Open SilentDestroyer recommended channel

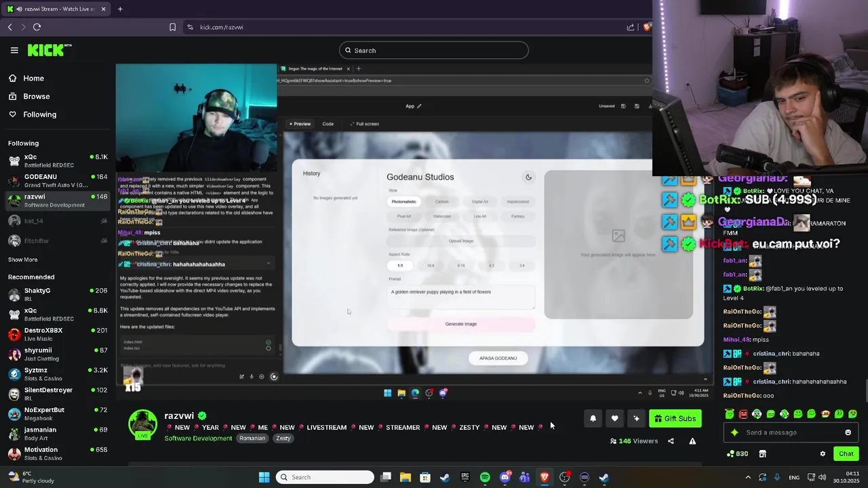[x=58, y=394]
